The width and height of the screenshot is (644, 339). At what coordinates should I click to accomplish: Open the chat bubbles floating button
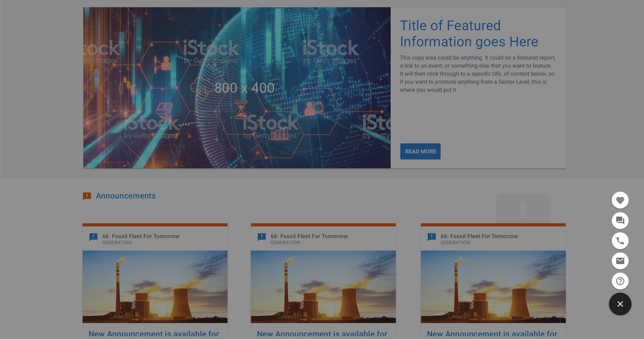click(620, 221)
